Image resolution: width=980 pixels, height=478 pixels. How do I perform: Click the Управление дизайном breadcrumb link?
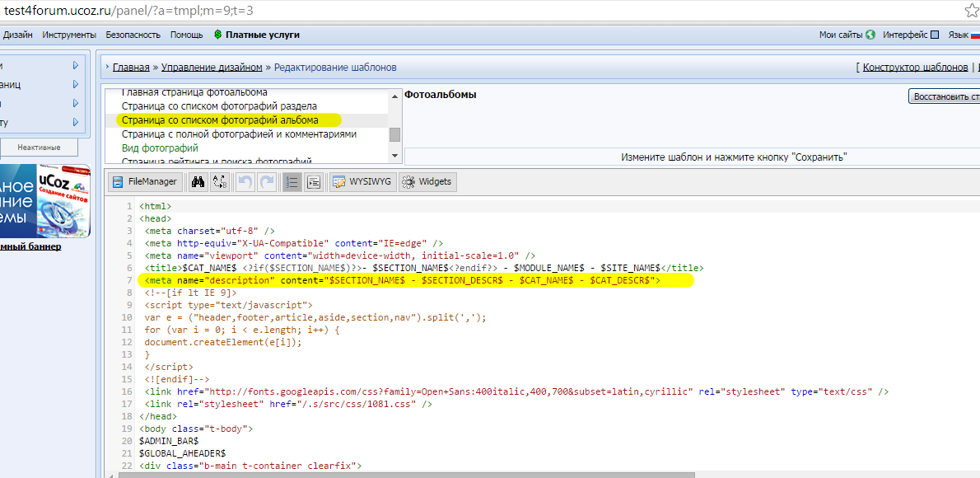pos(212,68)
